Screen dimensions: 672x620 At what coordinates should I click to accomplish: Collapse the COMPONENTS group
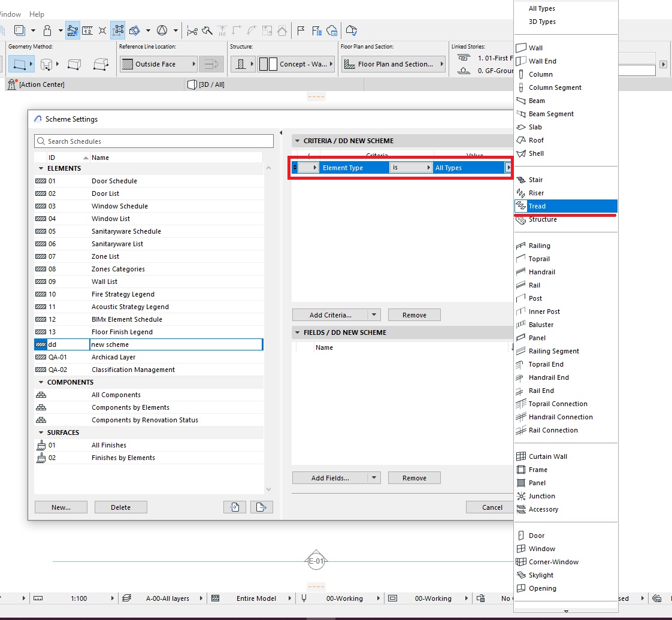click(41, 382)
